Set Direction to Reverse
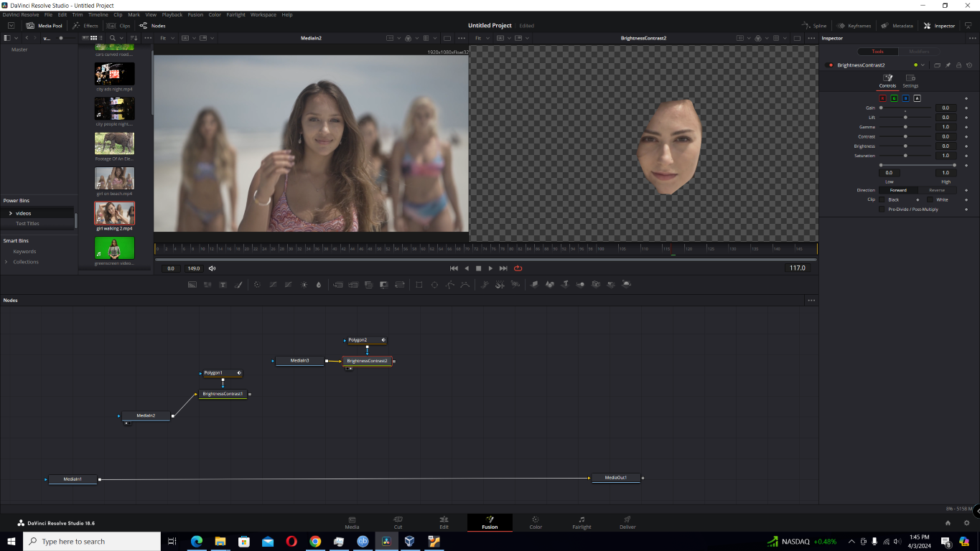 tap(937, 190)
